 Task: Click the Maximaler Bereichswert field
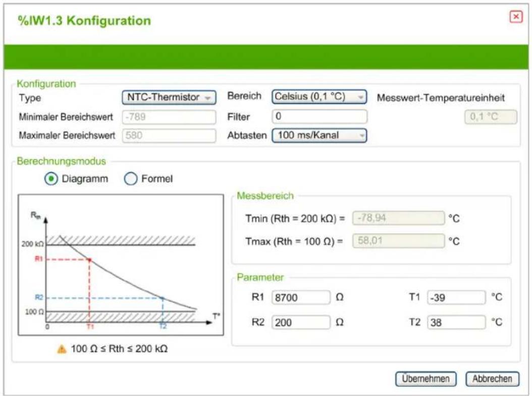point(169,135)
